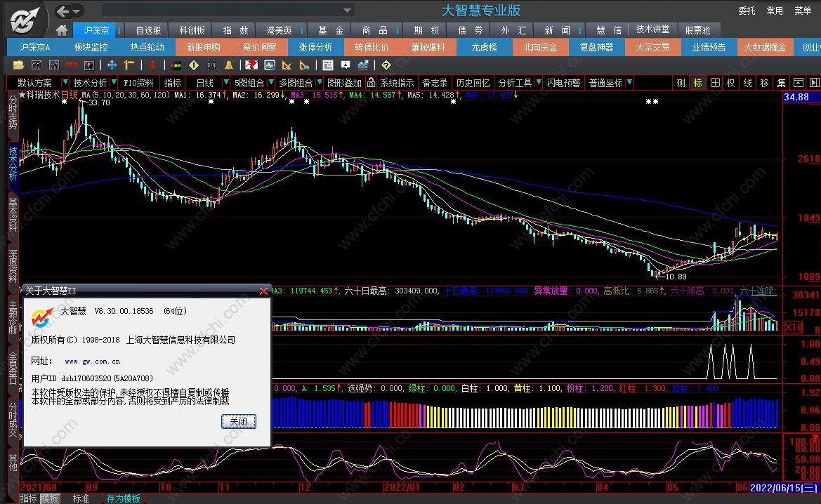Click the line chart toolbar icon

click(x=36, y=65)
